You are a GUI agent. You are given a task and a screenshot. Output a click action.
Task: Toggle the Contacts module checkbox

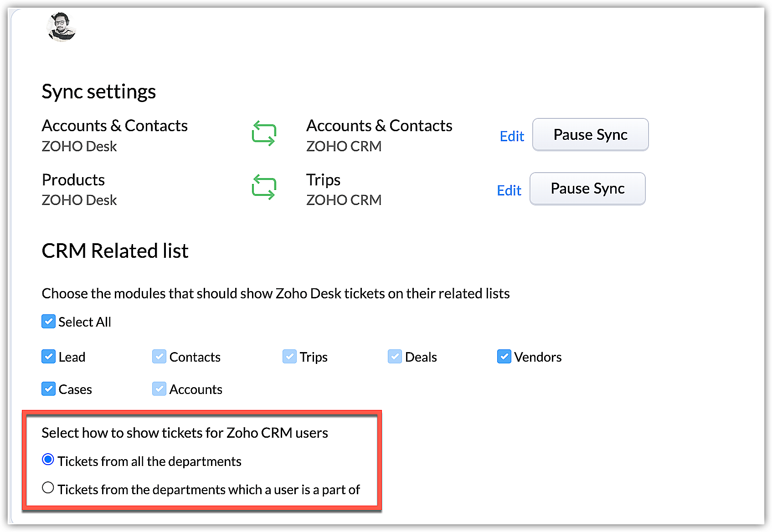pyautogui.click(x=159, y=357)
